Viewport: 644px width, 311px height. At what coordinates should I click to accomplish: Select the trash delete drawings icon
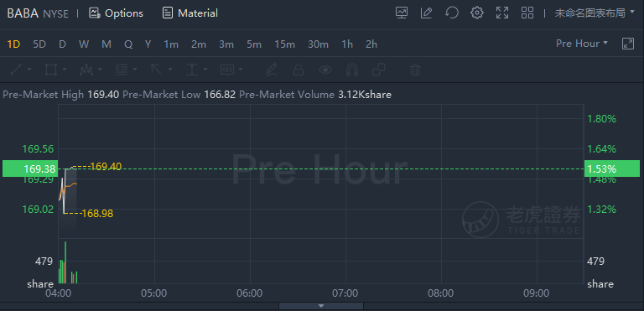pos(415,70)
